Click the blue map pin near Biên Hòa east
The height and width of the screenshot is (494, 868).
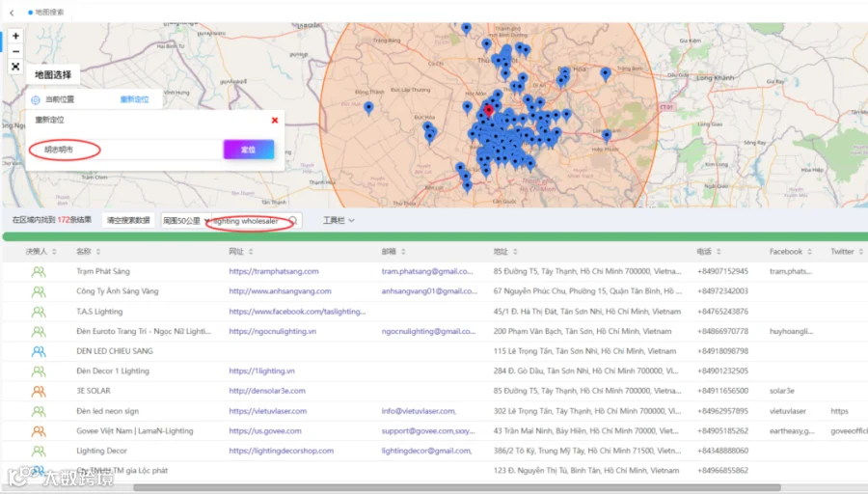(605, 73)
